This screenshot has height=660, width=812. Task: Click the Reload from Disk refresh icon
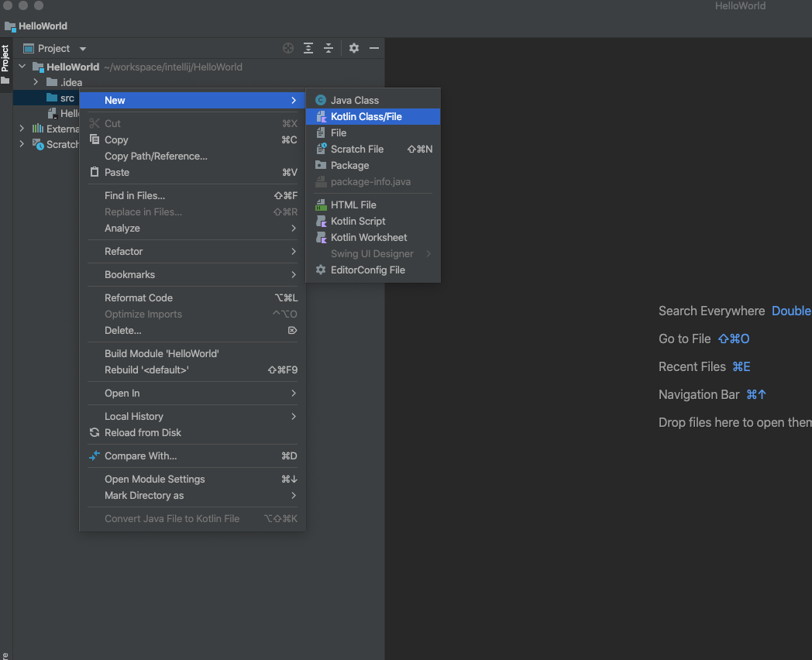pos(95,432)
